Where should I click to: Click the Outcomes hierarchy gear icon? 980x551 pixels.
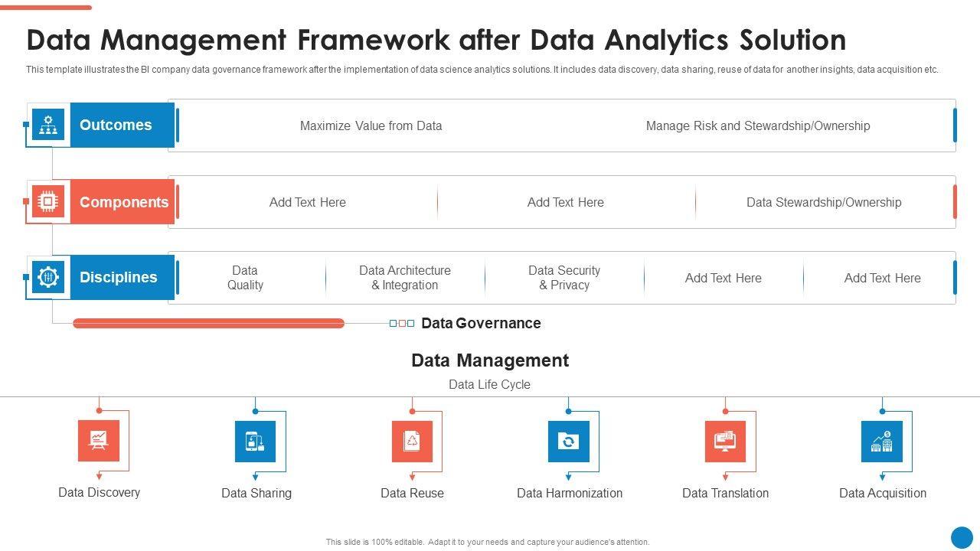pyautogui.click(x=48, y=125)
